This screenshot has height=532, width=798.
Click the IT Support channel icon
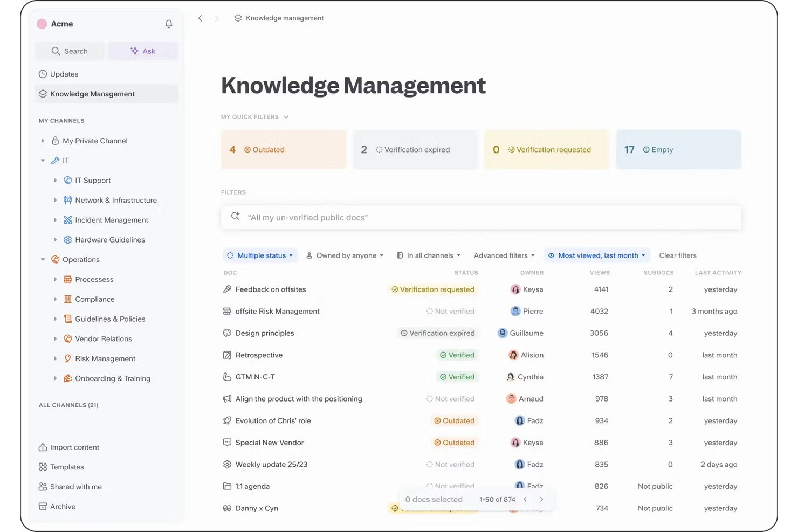click(68, 180)
